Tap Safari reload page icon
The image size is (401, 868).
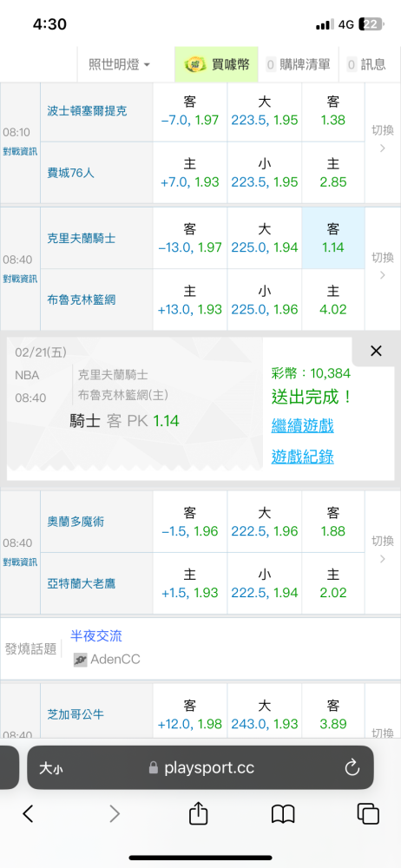(352, 767)
